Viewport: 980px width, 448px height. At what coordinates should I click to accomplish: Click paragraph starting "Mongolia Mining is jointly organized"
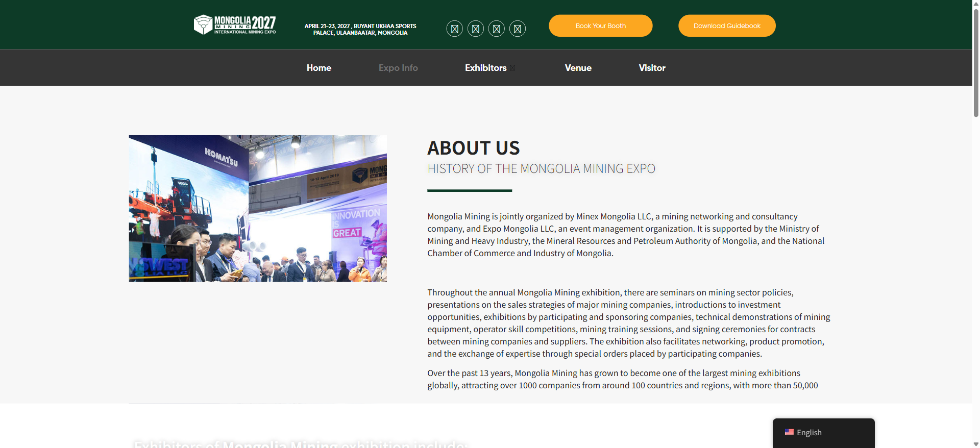point(626,235)
